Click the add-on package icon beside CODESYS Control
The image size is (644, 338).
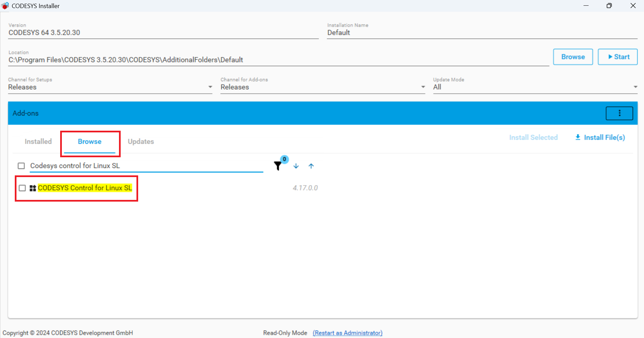tap(33, 188)
